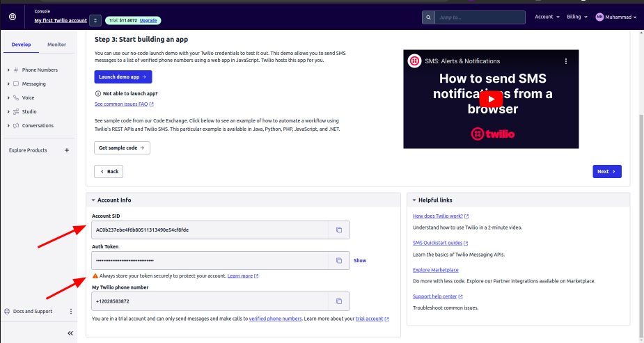The height and width of the screenshot is (343, 644).
Task: Copy the Account SID with copy icon
Action: [x=339, y=230]
